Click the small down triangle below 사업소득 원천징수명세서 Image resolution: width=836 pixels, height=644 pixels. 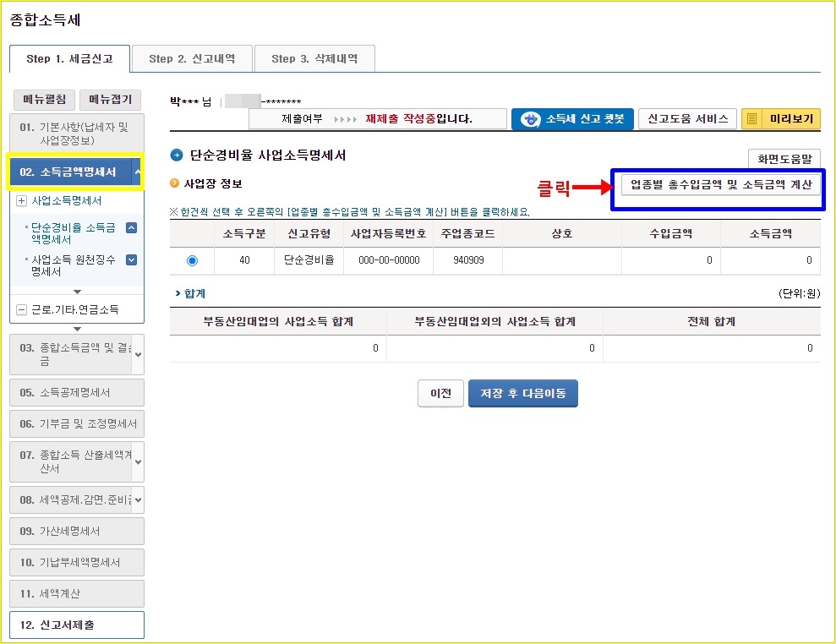pyautogui.click(x=77, y=292)
